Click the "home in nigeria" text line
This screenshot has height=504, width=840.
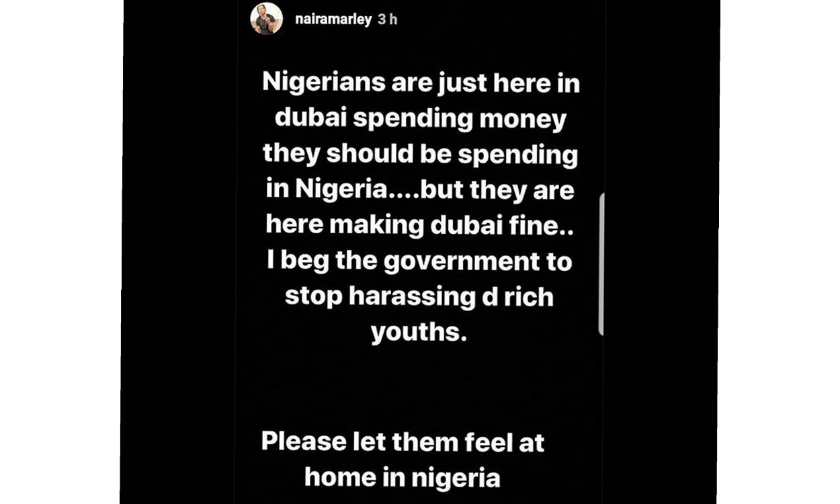[x=402, y=477]
